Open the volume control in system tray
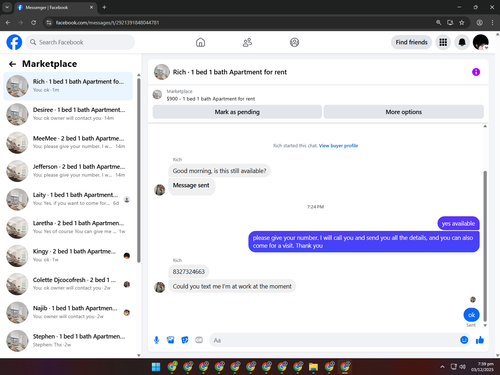Screen dimensions: 500x375 tap(463, 367)
